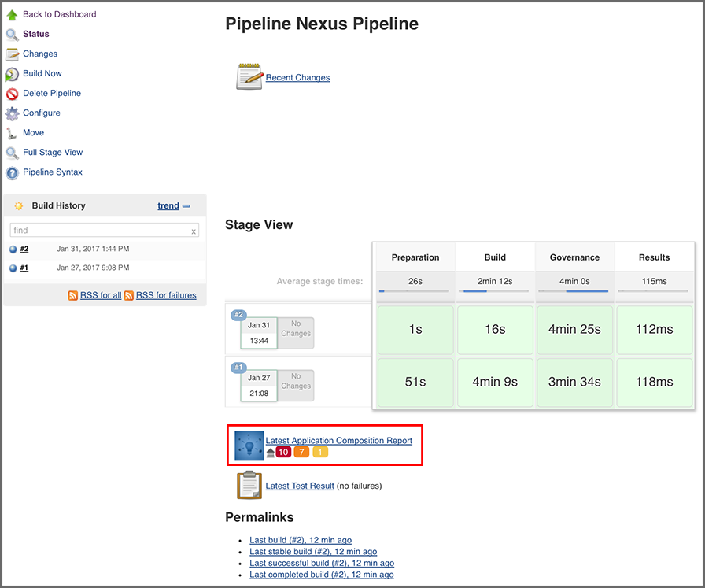Screen dimensions: 705x588
Task: Click the Jan 31 13:44 build date box
Action: click(259, 333)
